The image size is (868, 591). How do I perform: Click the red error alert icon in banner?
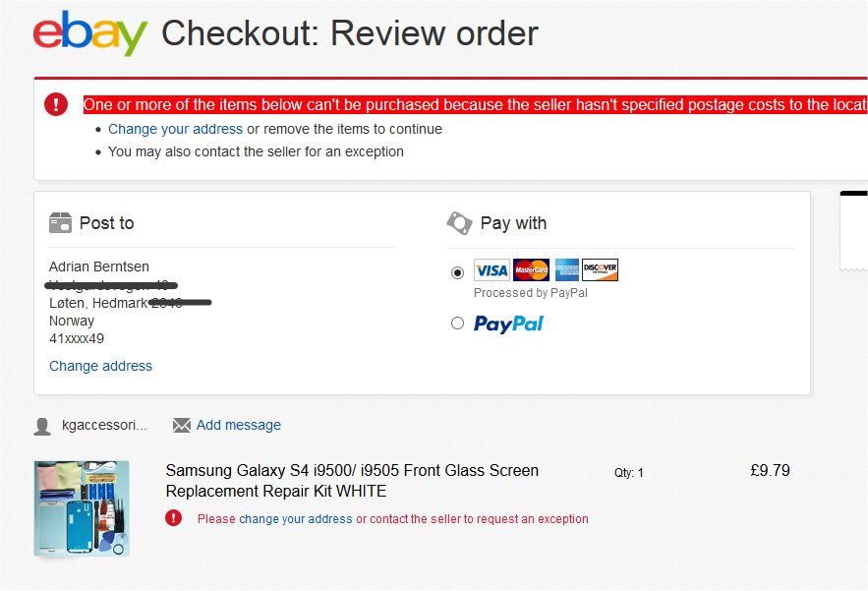pyautogui.click(x=56, y=104)
